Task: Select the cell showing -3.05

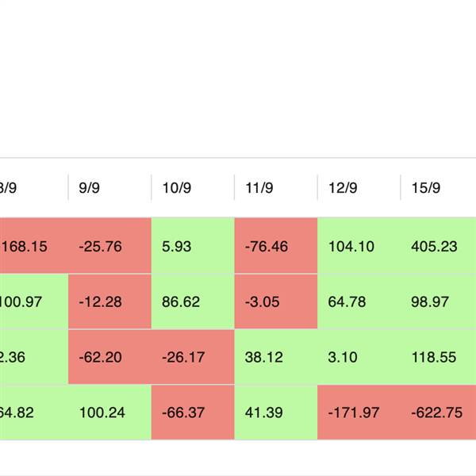Action: click(x=276, y=301)
